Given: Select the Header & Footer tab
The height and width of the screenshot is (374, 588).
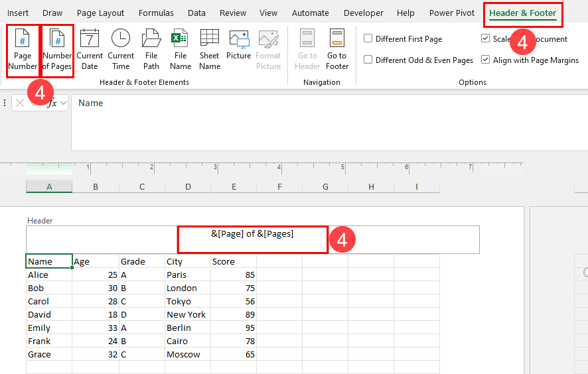Looking at the screenshot, I should pos(523,13).
